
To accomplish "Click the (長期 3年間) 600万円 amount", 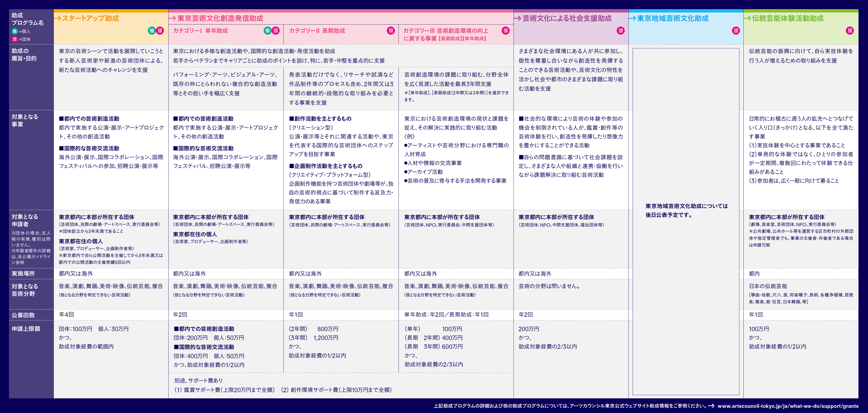I will [x=434, y=346].
